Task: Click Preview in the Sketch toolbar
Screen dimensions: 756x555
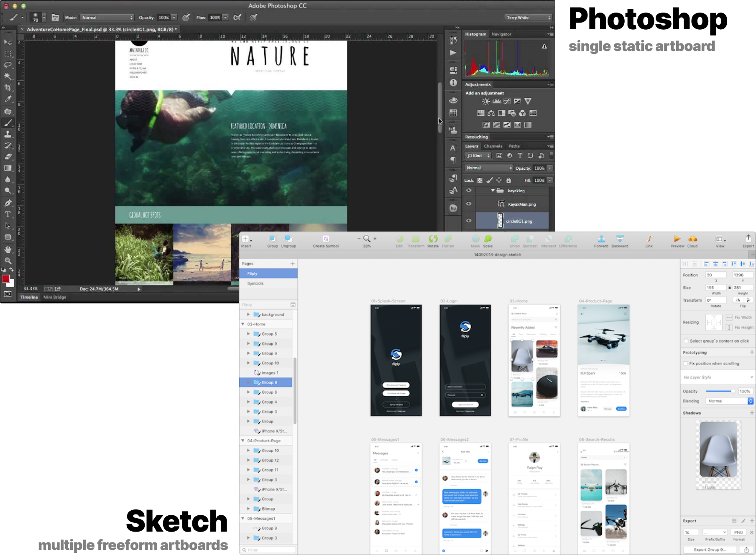Action: (x=677, y=241)
